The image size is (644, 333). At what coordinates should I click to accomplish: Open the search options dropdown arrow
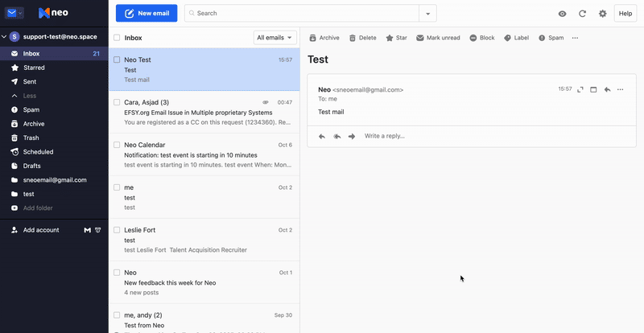tap(427, 13)
